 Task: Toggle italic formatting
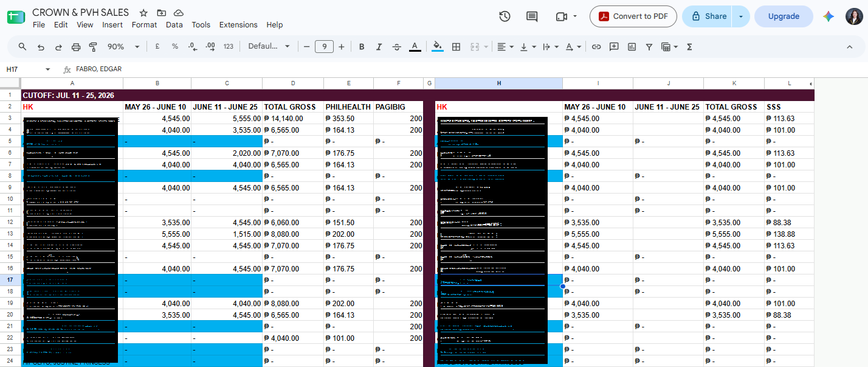tap(379, 47)
